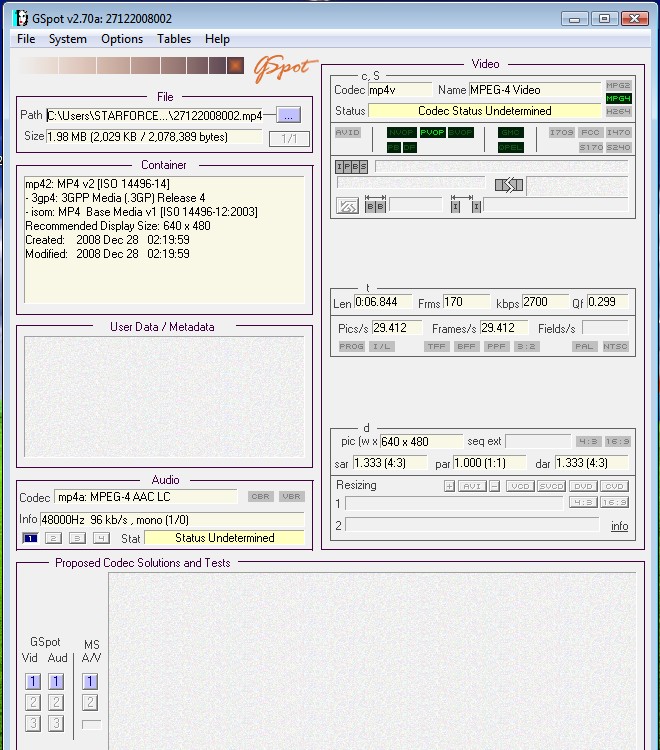This screenshot has height=750, width=660.
Task: Select audio stream 1 button
Action: (x=30, y=538)
